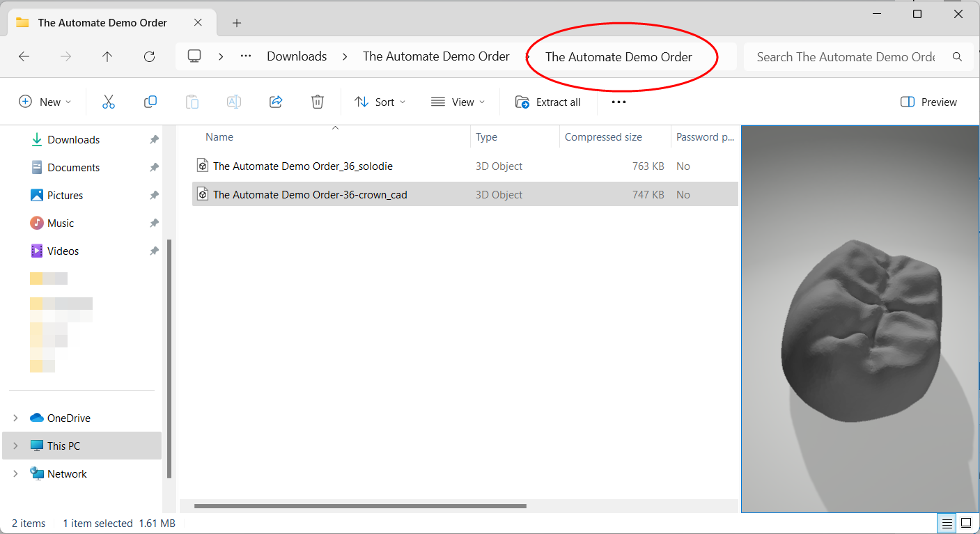Expand This PC in the sidebar
The image size is (980, 534).
[x=15, y=446]
